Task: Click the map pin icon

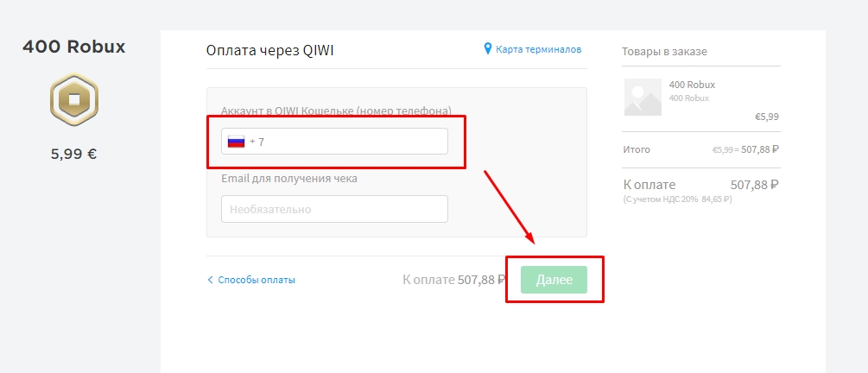Action: (488, 49)
